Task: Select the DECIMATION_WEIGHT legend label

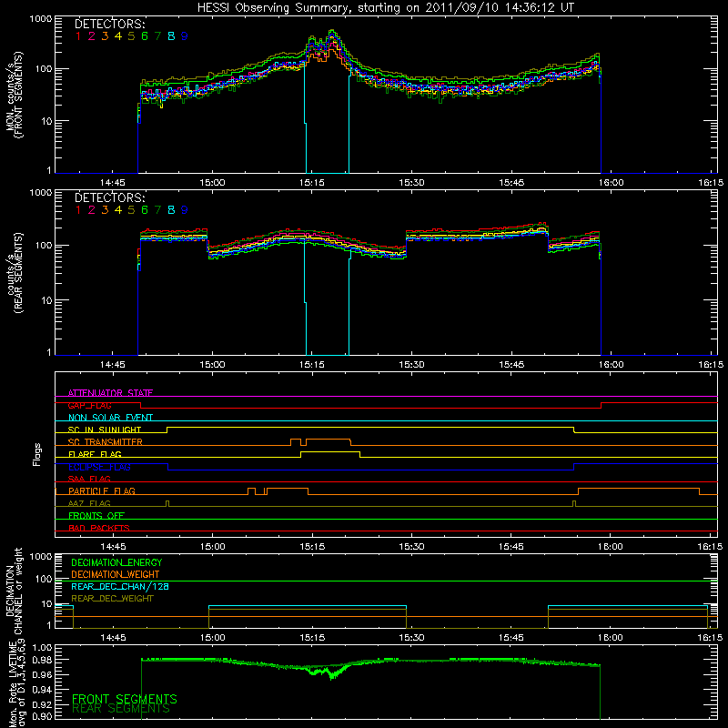Action: 116,574
